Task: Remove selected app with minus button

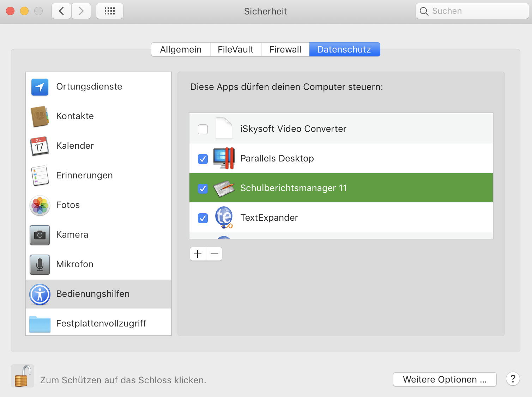Action: click(x=214, y=254)
